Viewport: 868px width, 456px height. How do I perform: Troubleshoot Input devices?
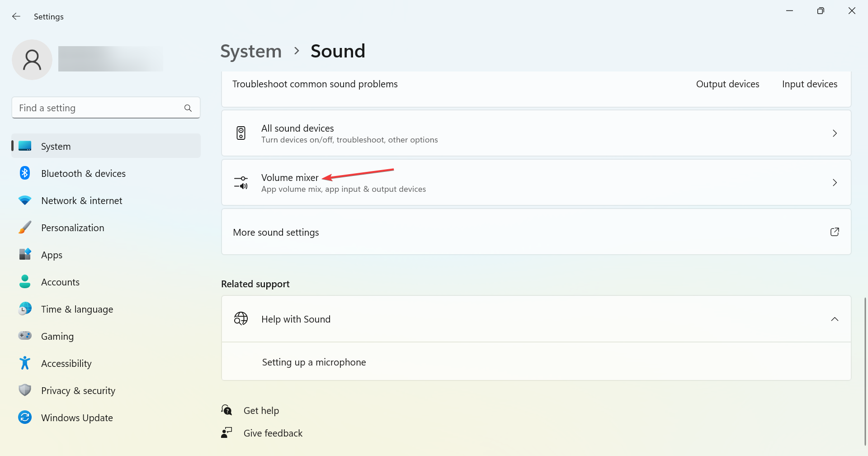[810, 84]
